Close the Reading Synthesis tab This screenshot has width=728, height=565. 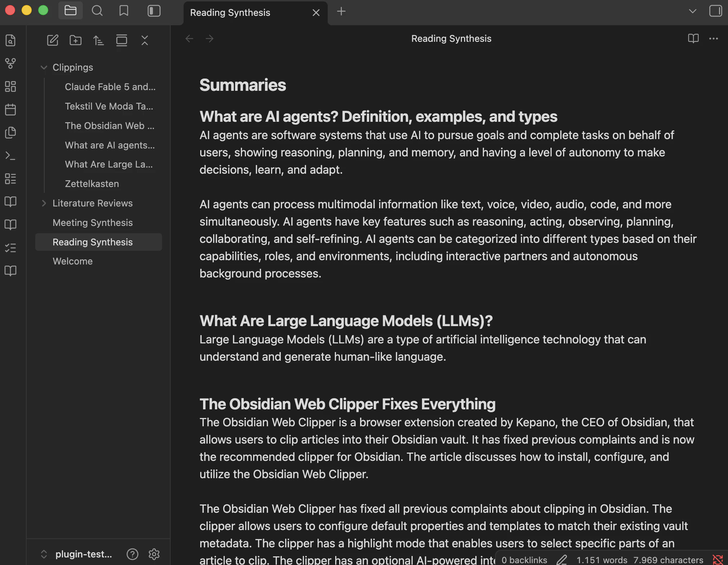pos(316,13)
